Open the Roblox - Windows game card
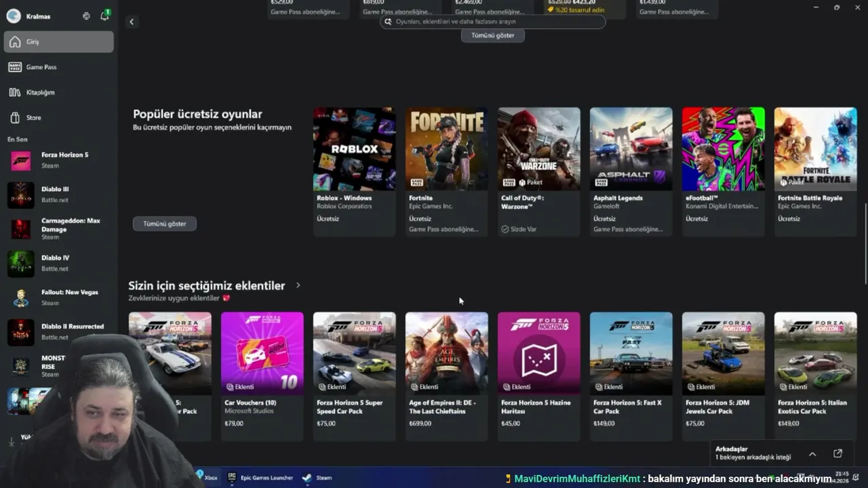 [354, 171]
